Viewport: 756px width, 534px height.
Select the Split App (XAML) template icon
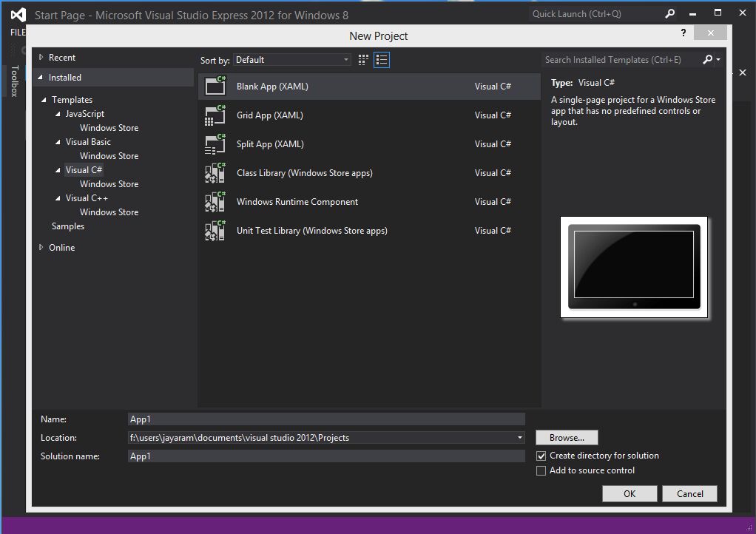215,144
